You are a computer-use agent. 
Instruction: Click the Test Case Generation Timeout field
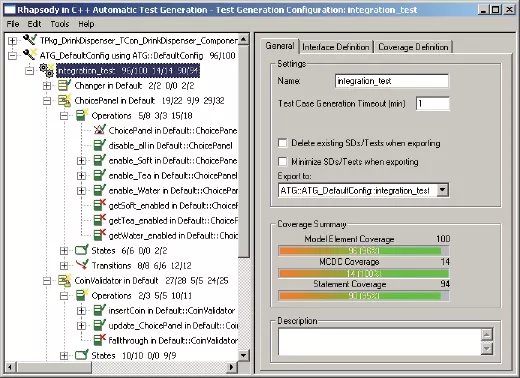tap(433, 103)
